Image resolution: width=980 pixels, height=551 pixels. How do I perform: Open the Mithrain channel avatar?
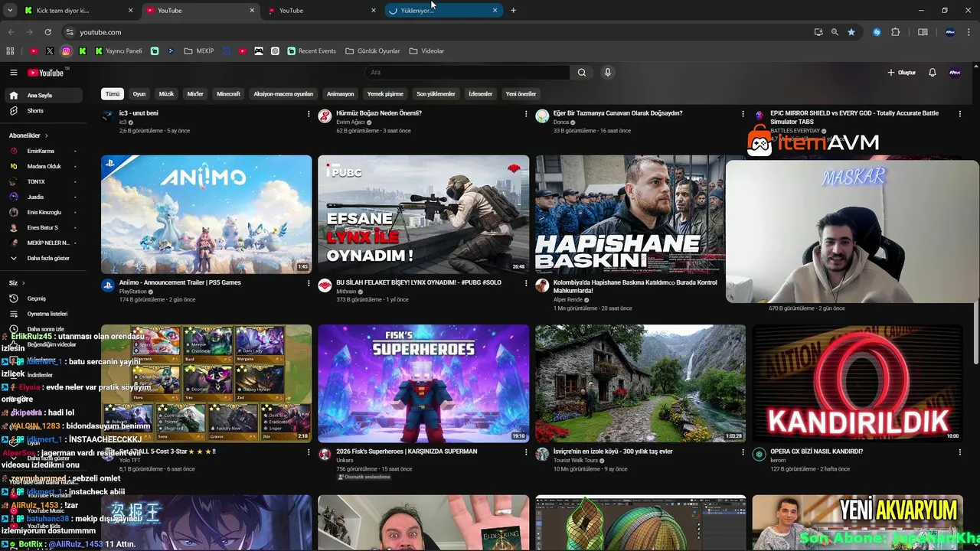pyautogui.click(x=325, y=285)
